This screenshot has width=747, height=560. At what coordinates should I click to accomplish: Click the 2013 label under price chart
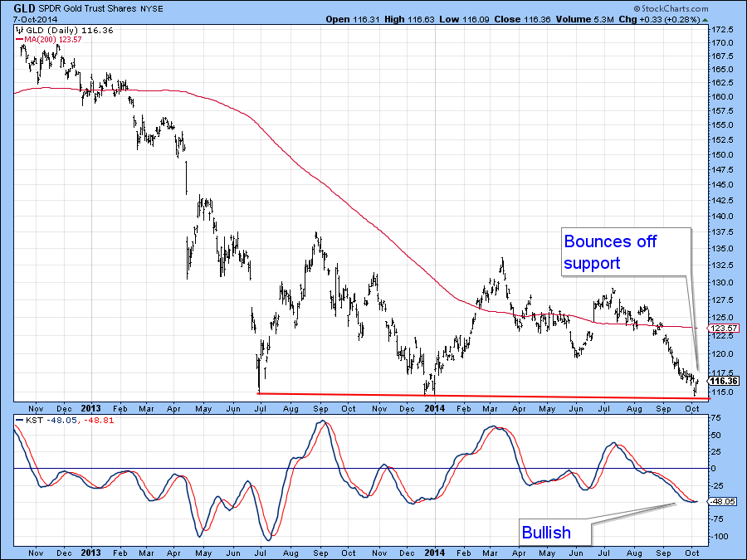pyautogui.click(x=90, y=408)
